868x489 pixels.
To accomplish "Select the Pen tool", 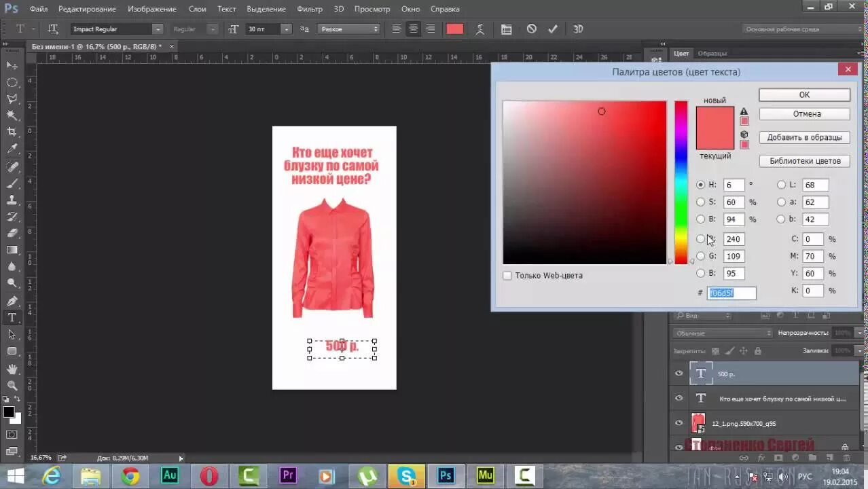I will pos(12,301).
